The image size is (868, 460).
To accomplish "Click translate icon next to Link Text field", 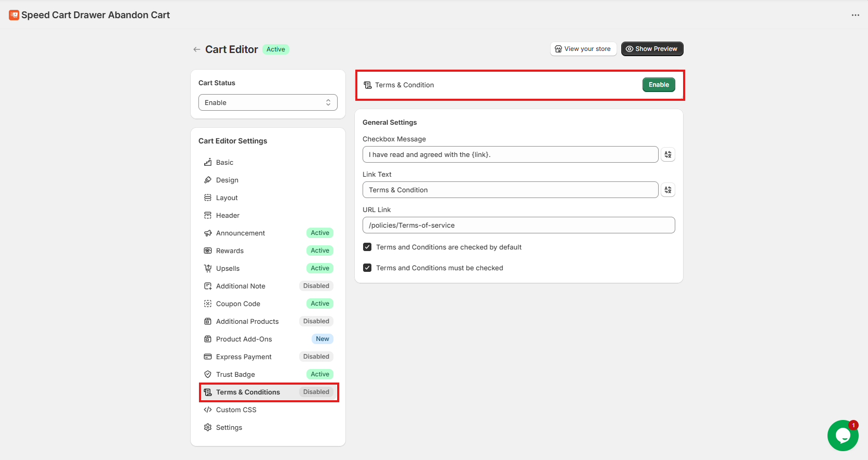I will tap(667, 190).
